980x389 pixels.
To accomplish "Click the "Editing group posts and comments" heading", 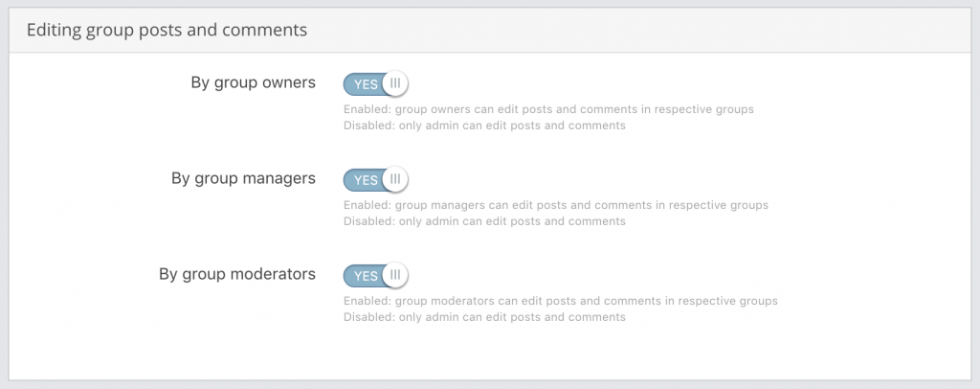I will [167, 30].
